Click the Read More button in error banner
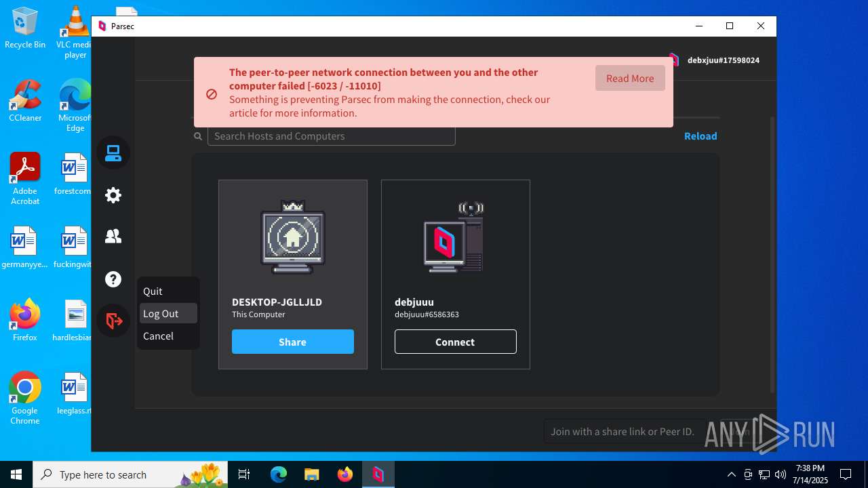The image size is (868, 488). point(630,78)
